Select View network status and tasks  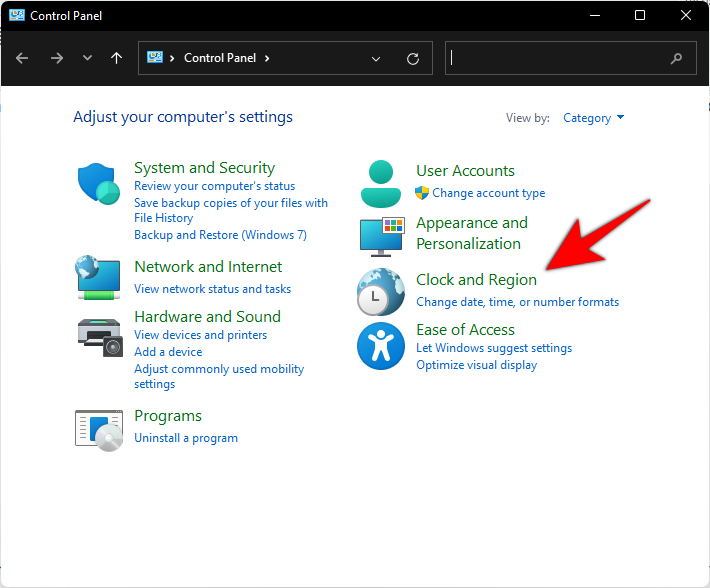pos(212,289)
